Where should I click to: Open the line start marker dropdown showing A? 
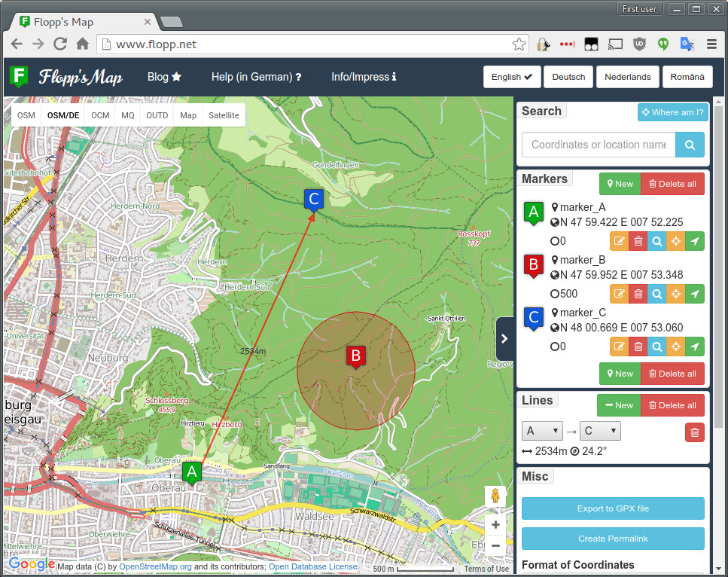(x=542, y=430)
